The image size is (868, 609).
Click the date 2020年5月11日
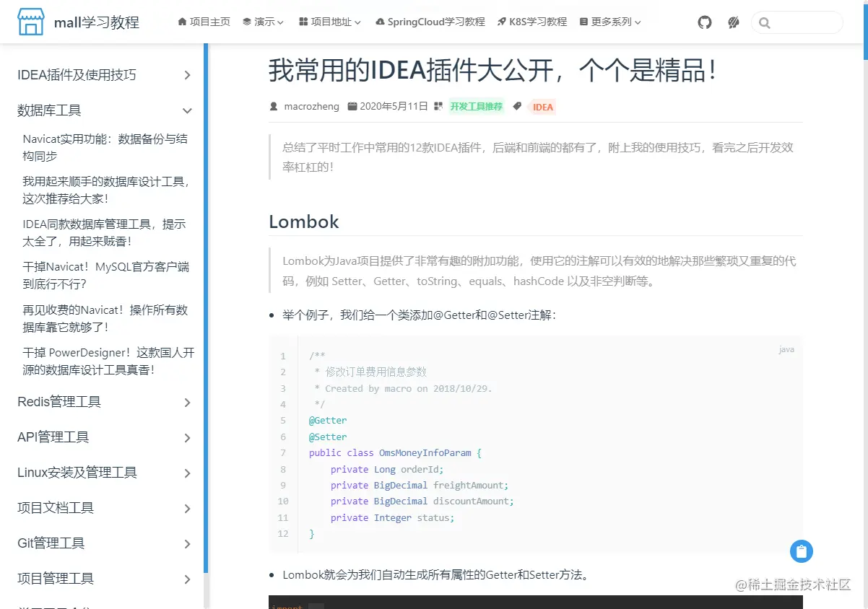[x=394, y=107]
